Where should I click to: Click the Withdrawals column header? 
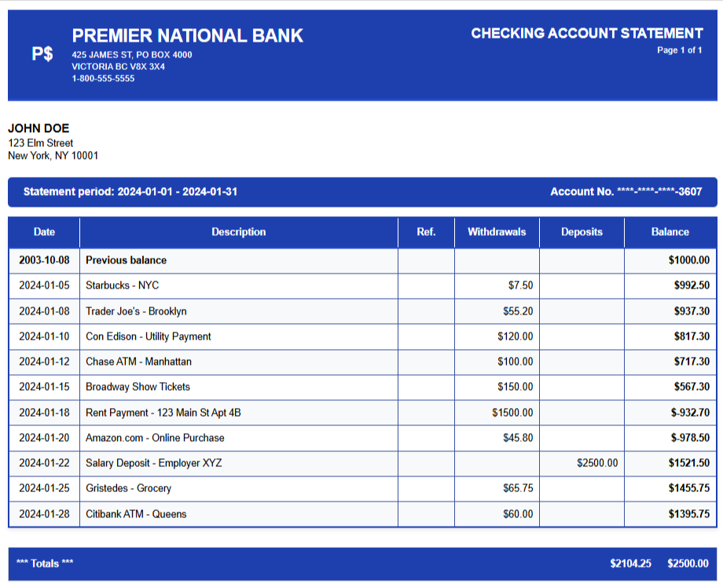coord(497,232)
